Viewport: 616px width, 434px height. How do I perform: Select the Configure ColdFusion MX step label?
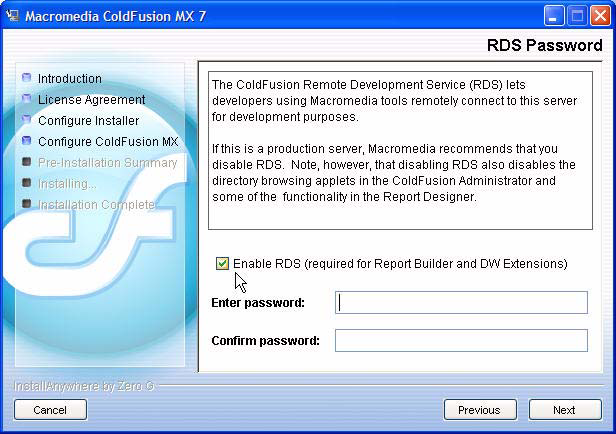[108, 141]
